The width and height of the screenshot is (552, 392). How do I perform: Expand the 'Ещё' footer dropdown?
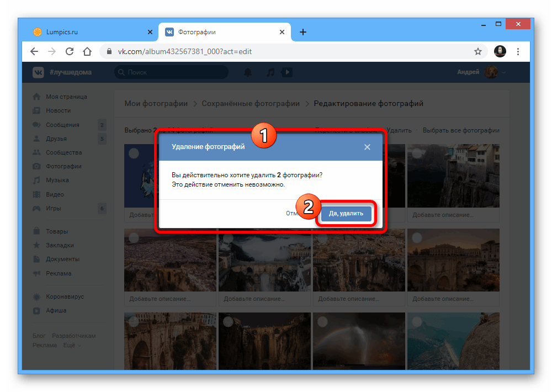click(72, 345)
